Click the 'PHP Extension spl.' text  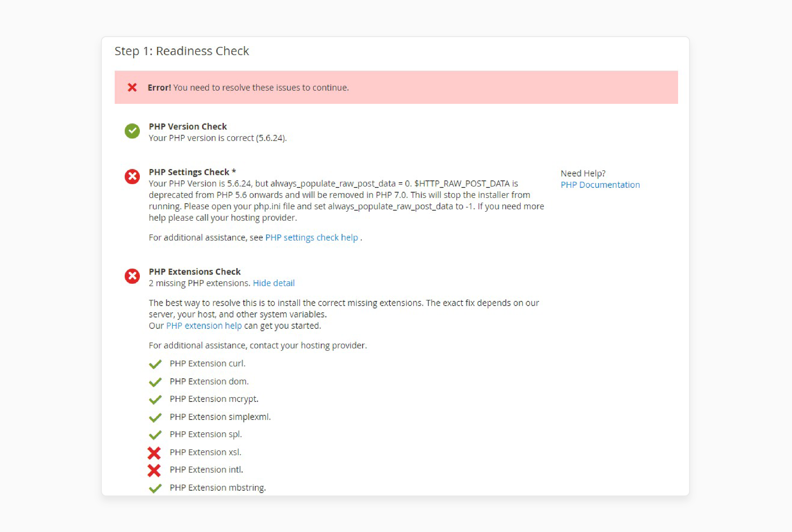click(x=206, y=434)
